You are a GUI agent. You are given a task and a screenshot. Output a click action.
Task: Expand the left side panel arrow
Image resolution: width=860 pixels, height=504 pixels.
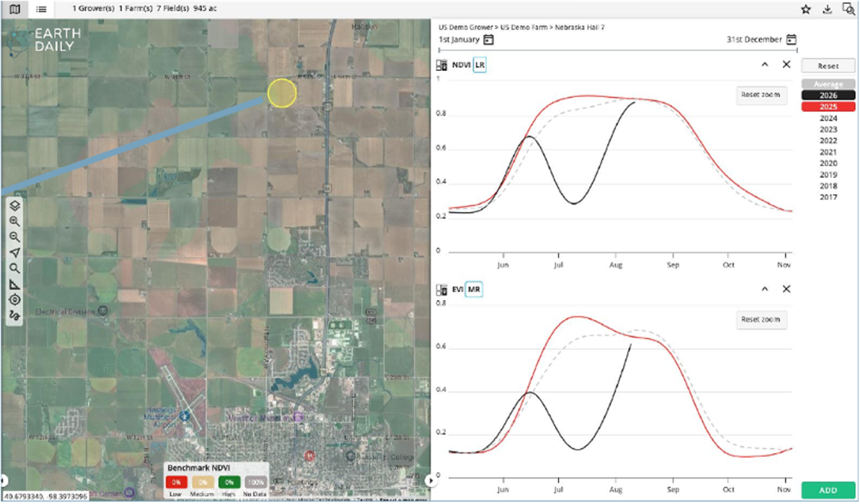click(x=3, y=480)
